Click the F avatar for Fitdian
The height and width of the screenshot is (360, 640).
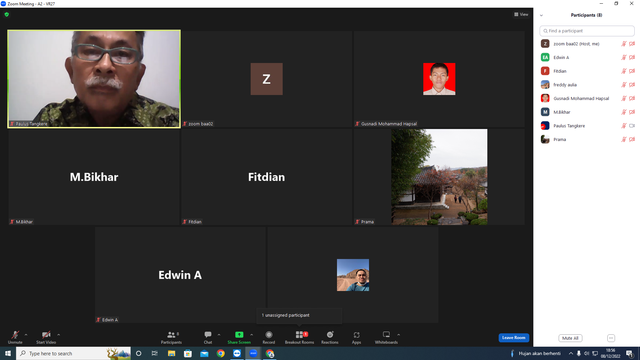545,71
